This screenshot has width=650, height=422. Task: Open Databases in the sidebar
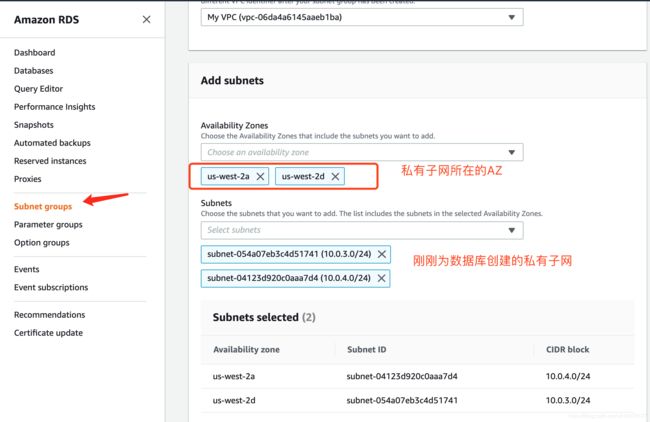34,71
